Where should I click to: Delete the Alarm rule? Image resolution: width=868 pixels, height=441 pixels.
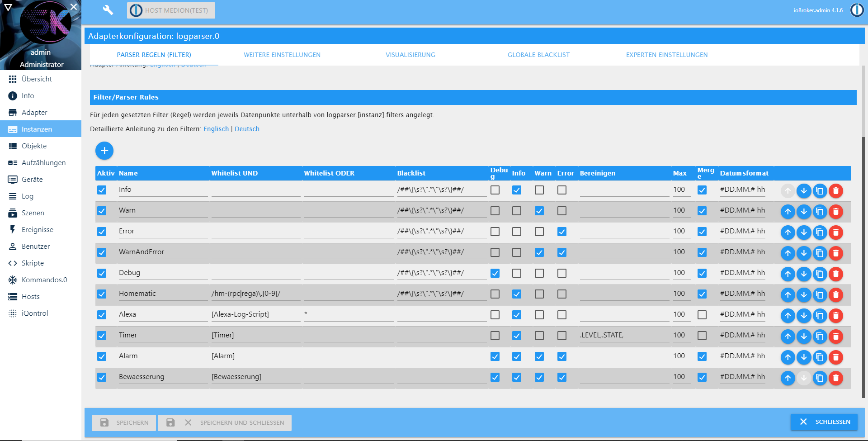pos(836,357)
